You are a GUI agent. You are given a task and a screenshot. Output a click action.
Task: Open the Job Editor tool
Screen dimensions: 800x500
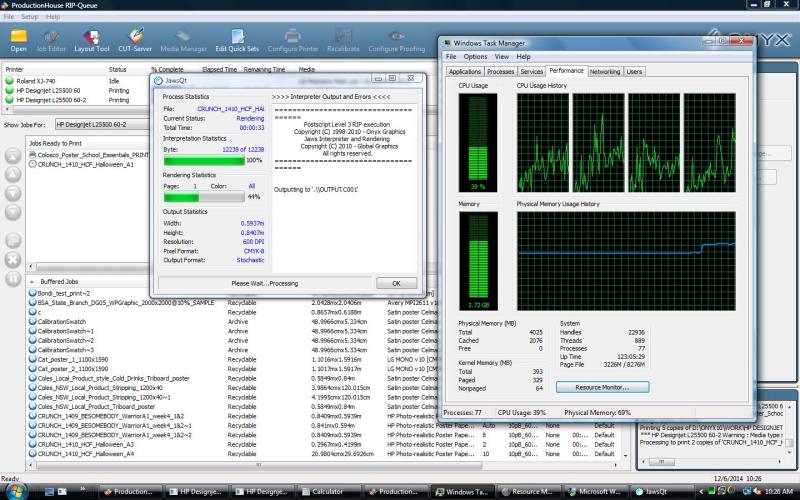51,40
